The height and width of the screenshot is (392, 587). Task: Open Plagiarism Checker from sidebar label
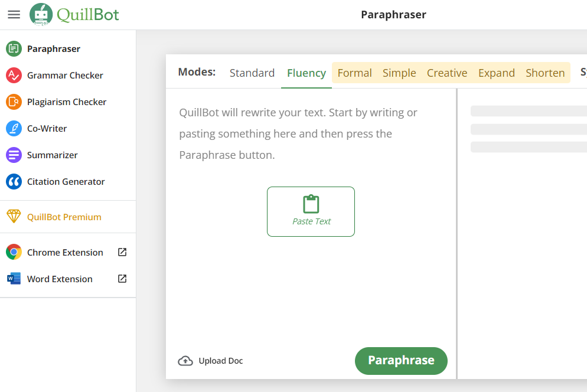click(x=67, y=102)
